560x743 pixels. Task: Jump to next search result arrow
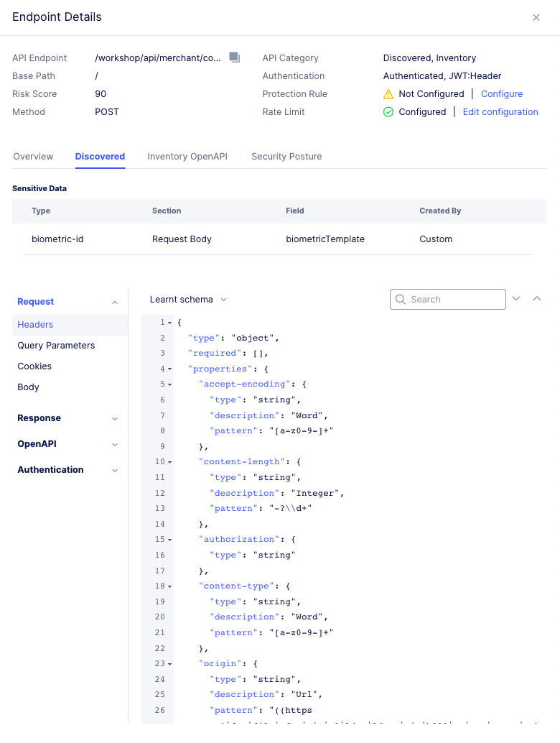point(515,299)
